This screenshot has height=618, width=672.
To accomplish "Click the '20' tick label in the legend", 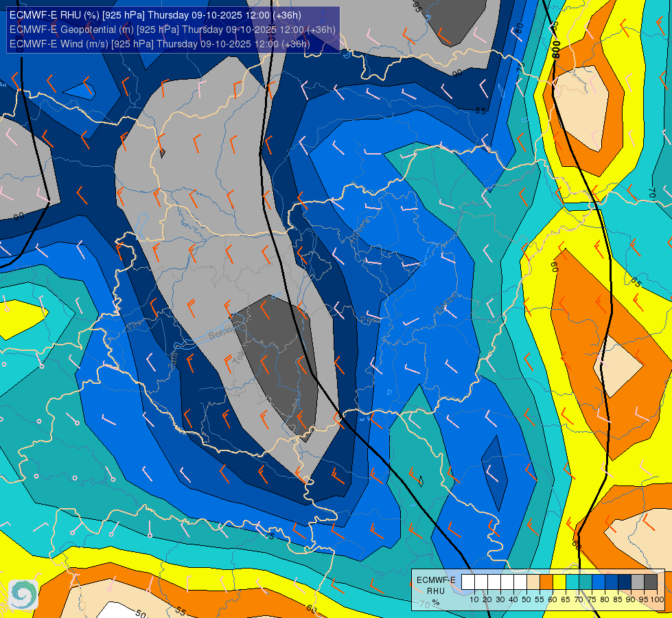I will (x=487, y=600).
